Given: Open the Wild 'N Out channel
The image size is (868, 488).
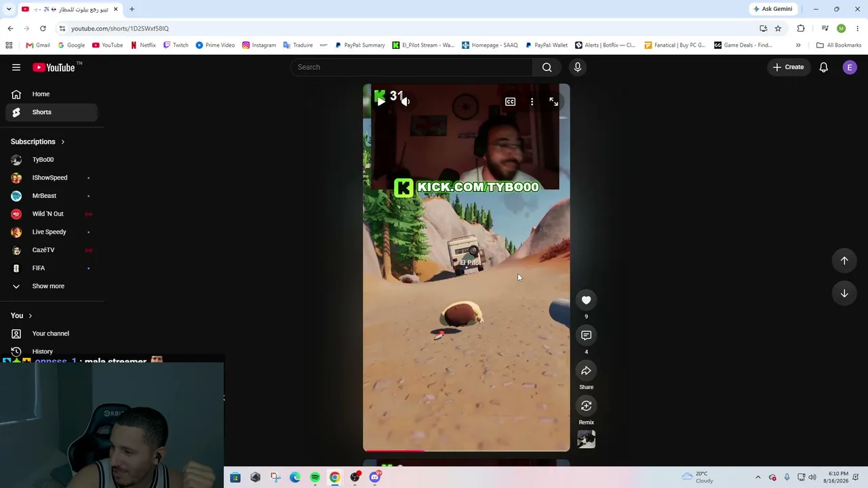Looking at the screenshot, I should [52, 213].
